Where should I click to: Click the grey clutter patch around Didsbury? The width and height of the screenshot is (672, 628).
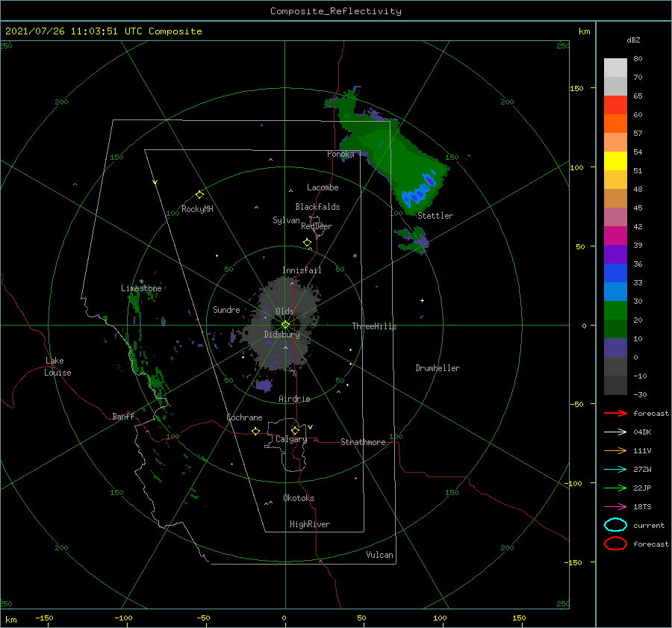281,323
